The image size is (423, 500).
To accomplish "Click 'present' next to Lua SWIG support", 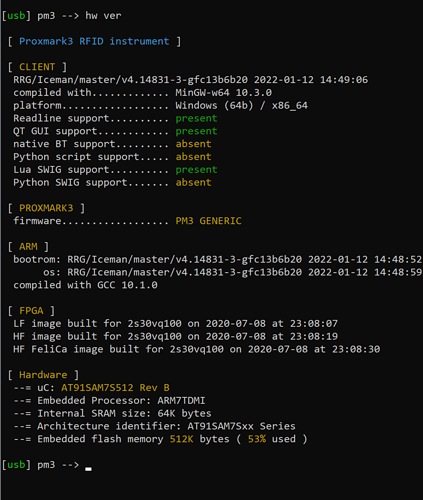I will [x=196, y=170].
